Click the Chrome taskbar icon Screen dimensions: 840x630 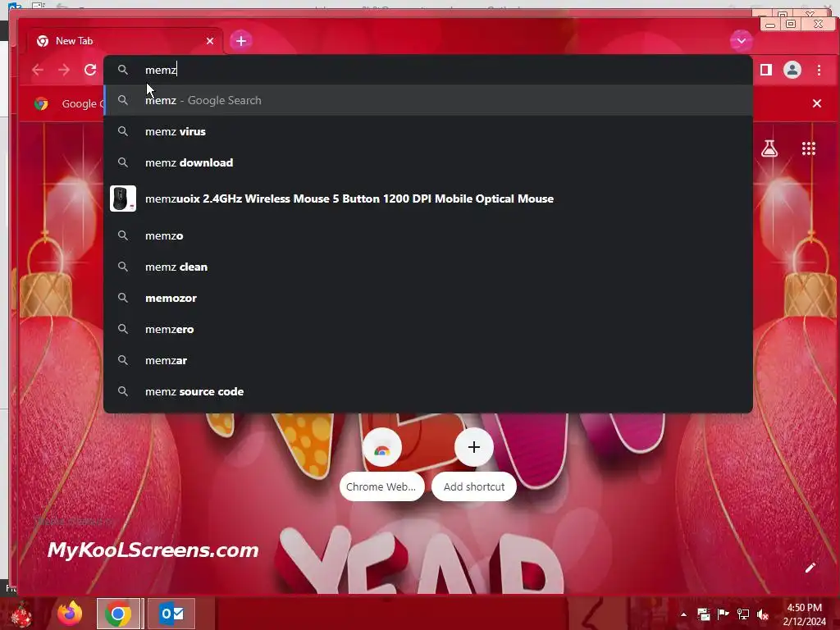pyautogui.click(x=118, y=614)
